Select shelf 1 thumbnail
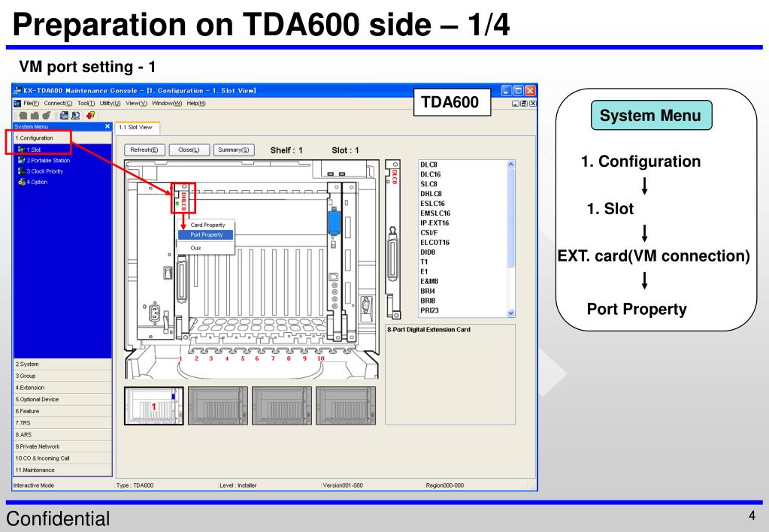 154,406
